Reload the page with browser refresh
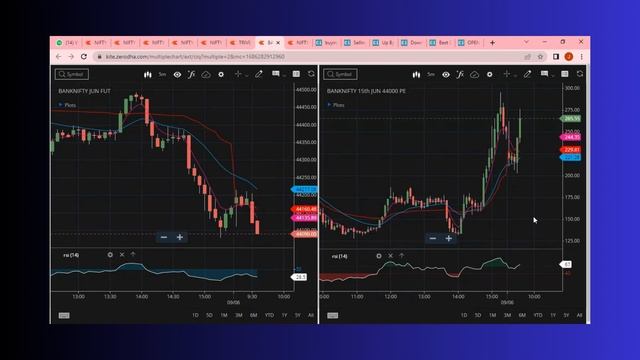 pyautogui.click(x=84, y=56)
